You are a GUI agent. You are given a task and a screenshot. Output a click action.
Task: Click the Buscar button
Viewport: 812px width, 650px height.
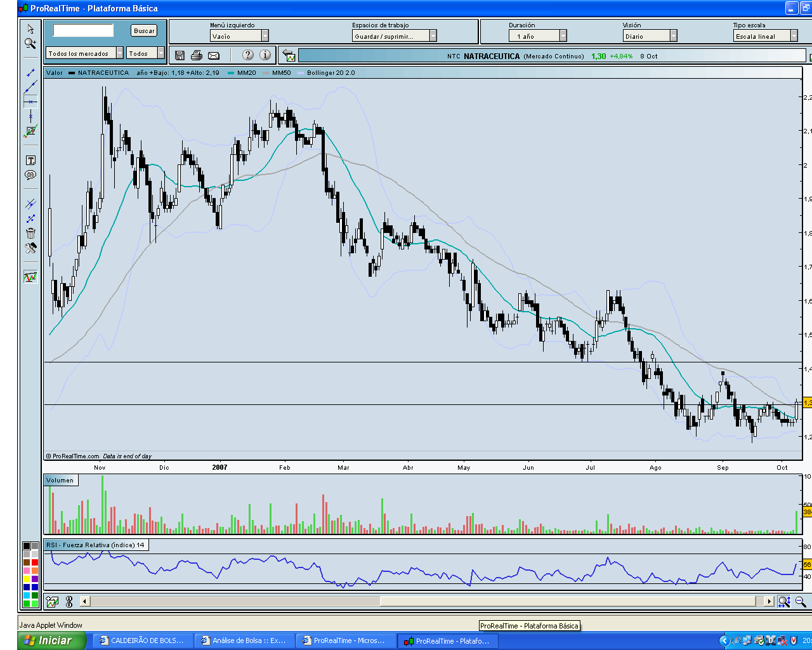coord(144,30)
